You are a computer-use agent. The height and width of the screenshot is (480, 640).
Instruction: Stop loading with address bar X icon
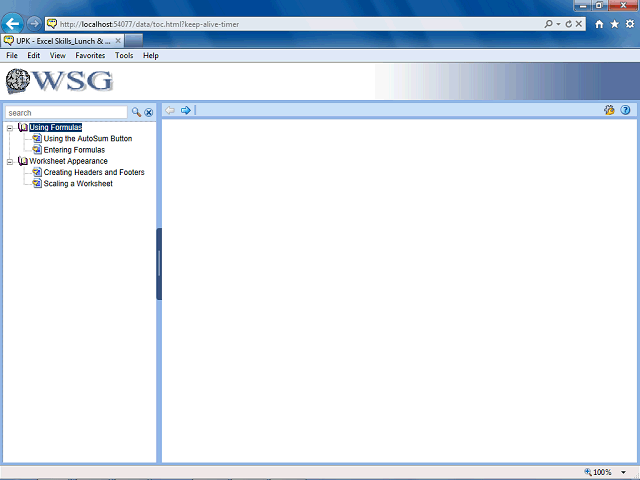click(x=579, y=24)
